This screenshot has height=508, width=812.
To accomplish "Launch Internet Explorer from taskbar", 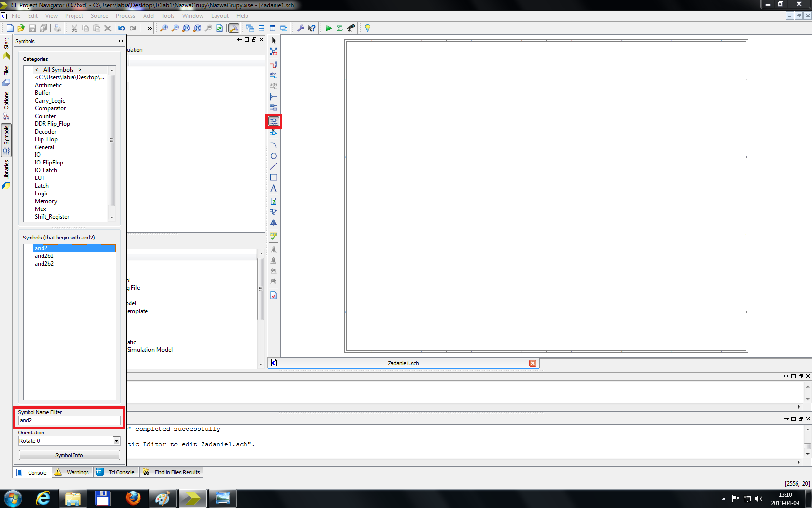I will click(43, 498).
